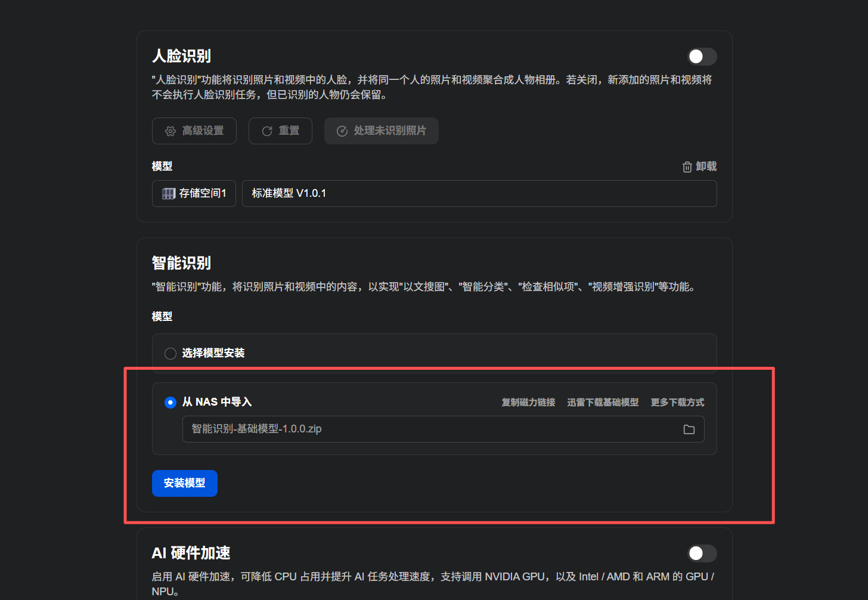Click the refresh icon on 重置
This screenshot has width=868, height=600.
tap(267, 131)
